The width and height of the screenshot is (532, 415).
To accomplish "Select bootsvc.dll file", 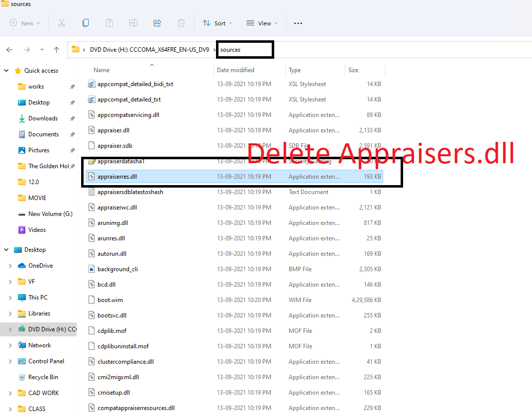I will (x=112, y=315).
